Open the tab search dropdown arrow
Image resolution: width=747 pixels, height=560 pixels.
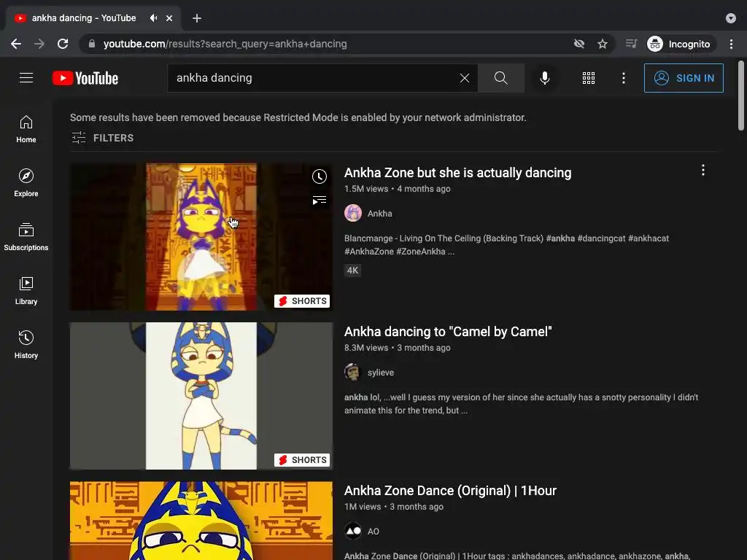click(730, 18)
